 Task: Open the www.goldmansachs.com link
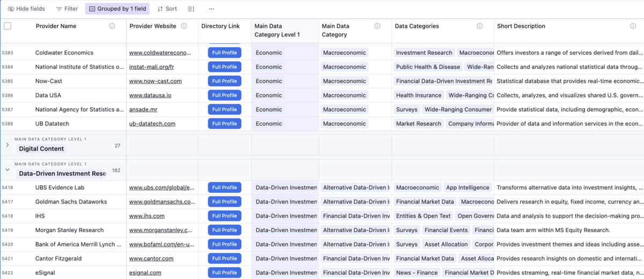point(162,202)
